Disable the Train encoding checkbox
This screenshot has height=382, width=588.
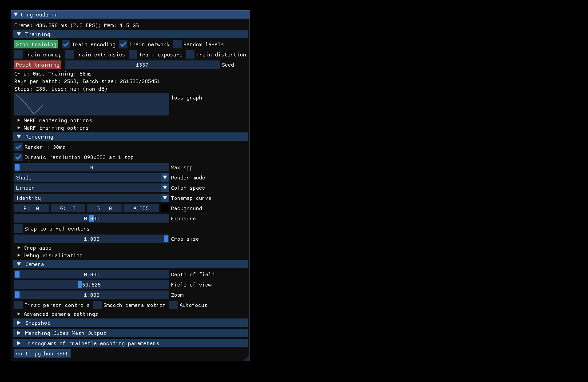[x=66, y=44]
